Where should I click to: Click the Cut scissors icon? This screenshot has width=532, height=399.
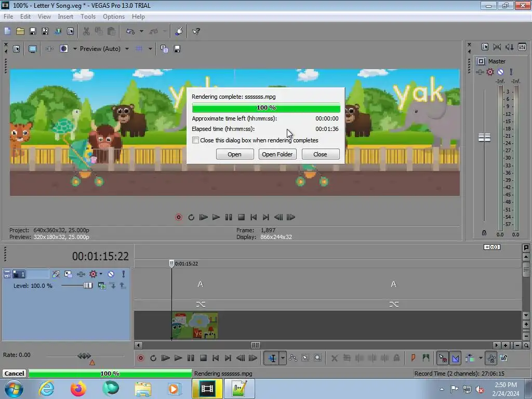(86, 31)
